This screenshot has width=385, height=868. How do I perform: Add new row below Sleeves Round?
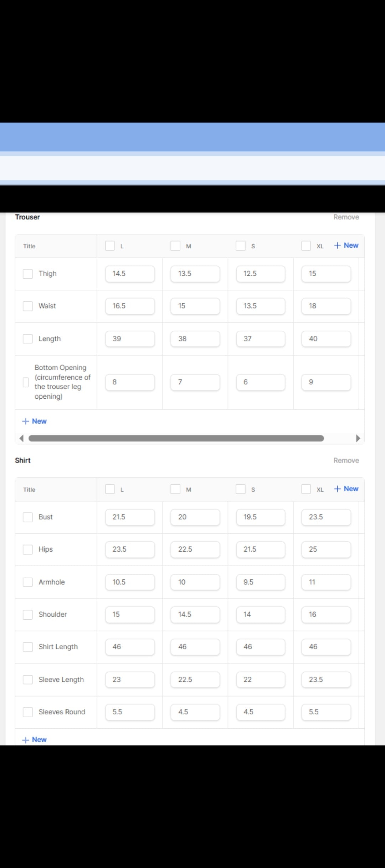click(x=35, y=739)
